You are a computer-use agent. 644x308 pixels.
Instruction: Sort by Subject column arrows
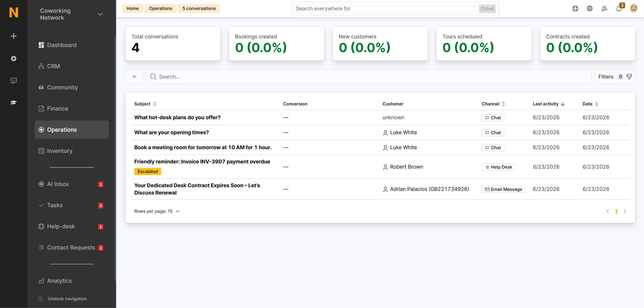[155, 104]
